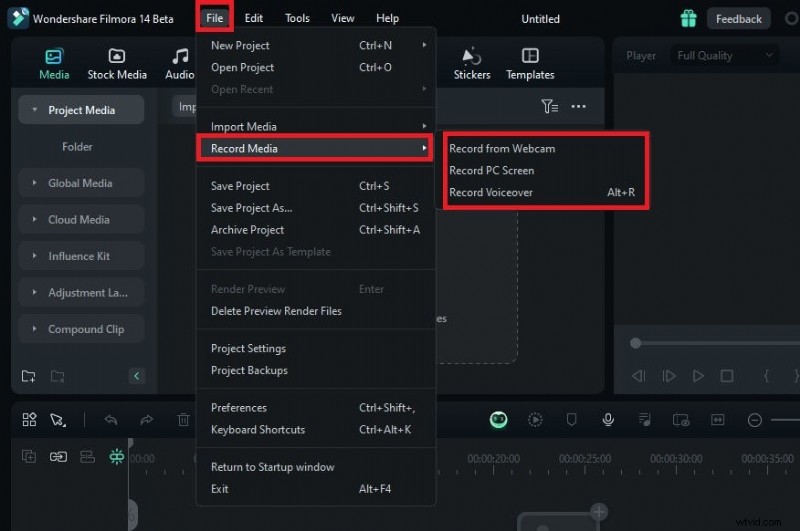Switch to the Audio tab

[180, 64]
